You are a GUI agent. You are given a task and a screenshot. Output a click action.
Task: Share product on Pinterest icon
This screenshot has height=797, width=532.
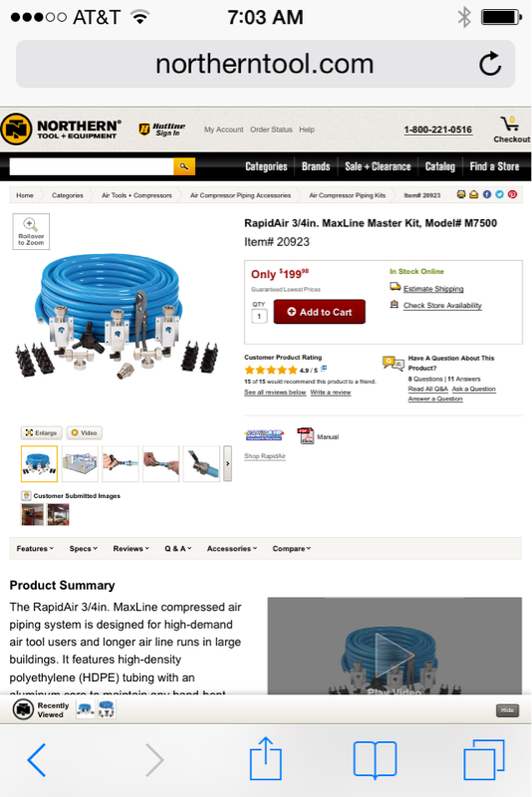coord(512,194)
